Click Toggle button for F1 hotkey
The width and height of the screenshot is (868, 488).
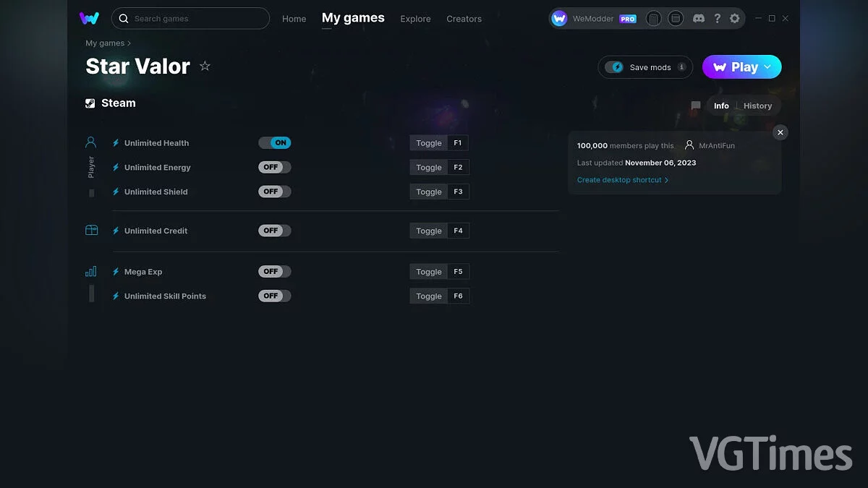pos(428,143)
